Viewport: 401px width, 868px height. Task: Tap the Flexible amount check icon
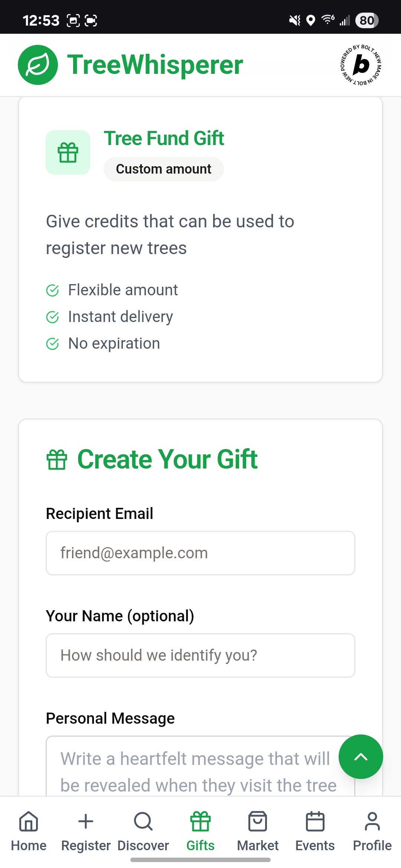[x=52, y=290]
